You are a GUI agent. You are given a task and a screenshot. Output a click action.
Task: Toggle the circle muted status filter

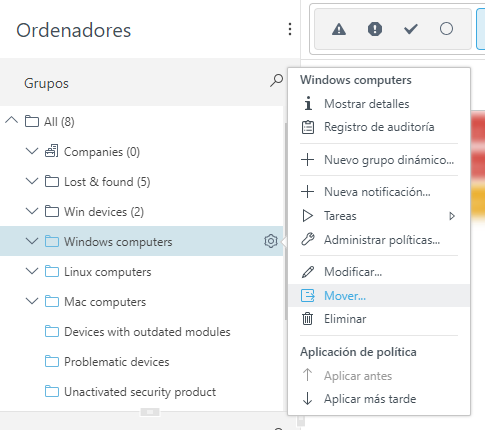(x=446, y=29)
